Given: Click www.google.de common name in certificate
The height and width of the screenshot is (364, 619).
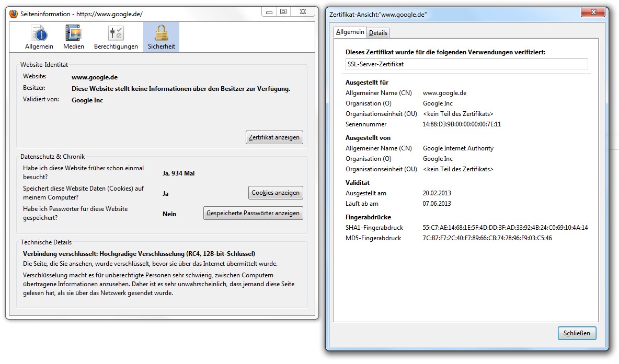Looking at the screenshot, I should point(444,93).
